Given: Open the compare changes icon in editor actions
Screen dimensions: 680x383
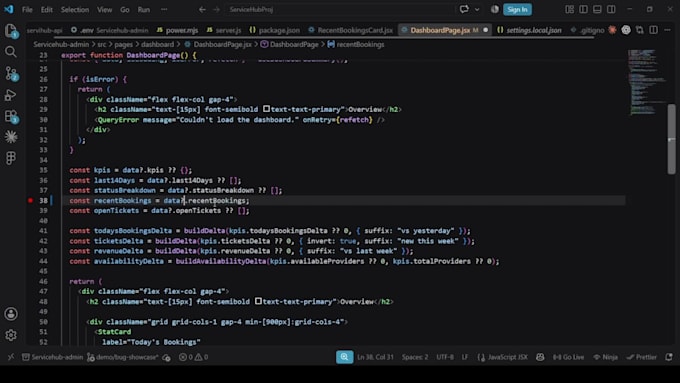Looking at the screenshot, I should tap(640, 30).
